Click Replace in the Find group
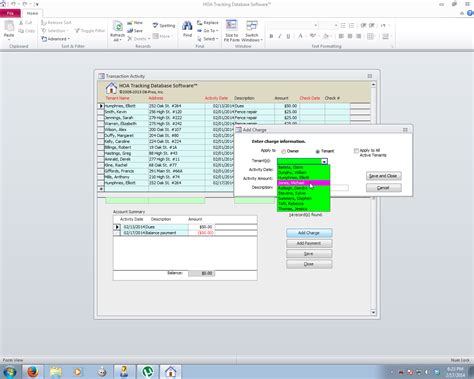 (208, 23)
